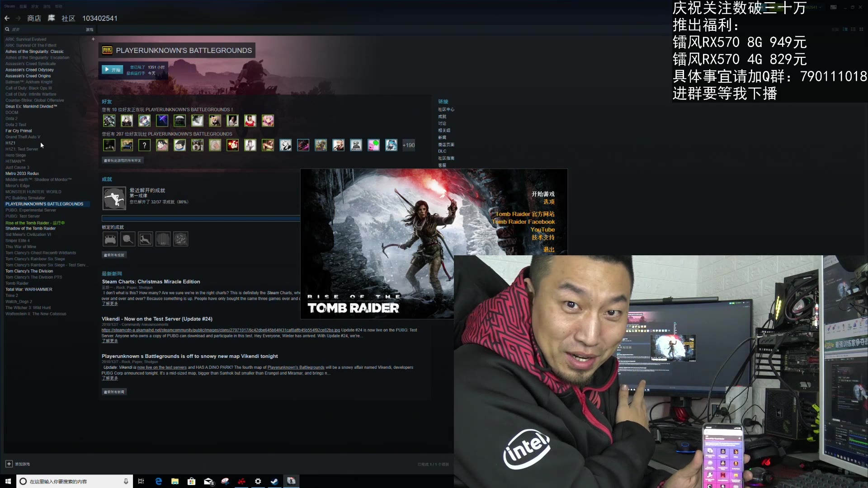The width and height of the screenshot is (868, 488).
Task: Select Metro 2033 Redux in library
Action: (22, 174)
